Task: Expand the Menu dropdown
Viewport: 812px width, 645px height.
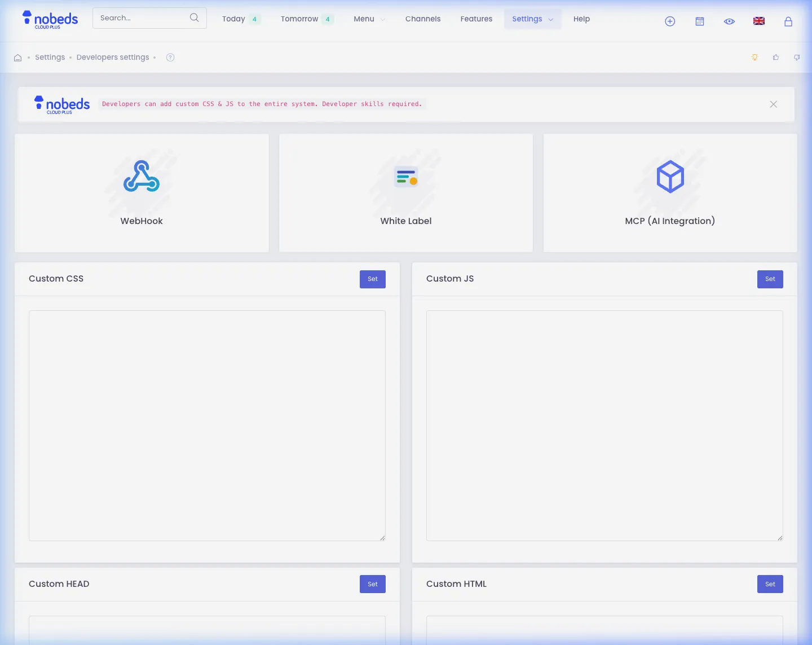Action: tap(369, 19)
